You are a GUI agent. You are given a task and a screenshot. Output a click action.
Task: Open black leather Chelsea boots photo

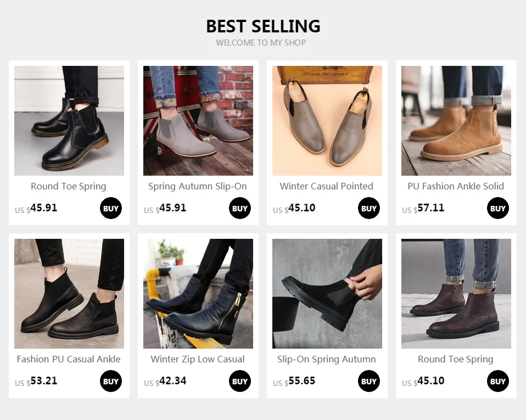coord(69,121)
